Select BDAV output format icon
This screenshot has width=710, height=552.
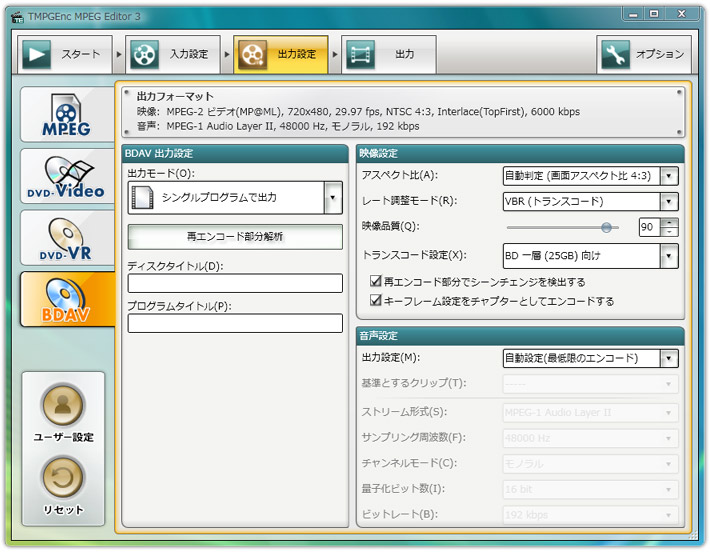click(x=67, y=299)
